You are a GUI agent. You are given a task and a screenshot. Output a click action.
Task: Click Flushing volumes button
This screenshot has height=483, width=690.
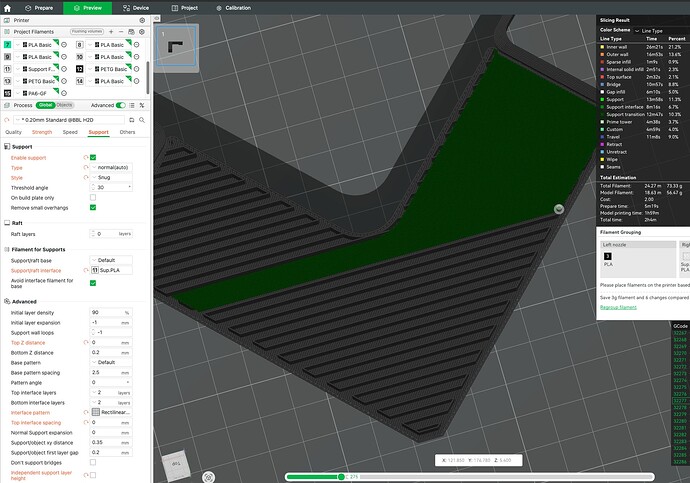coord(87,32)
